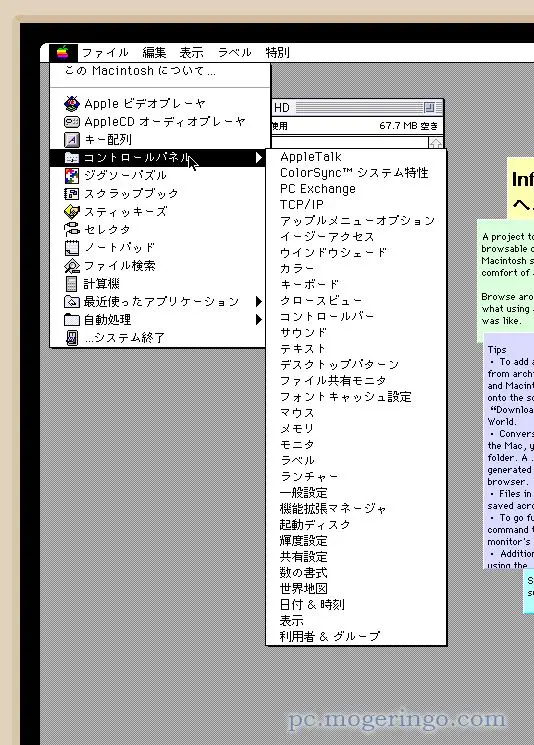Select ウインドウシェード
The height and width of the screenshot is (745, 534).
356,253
